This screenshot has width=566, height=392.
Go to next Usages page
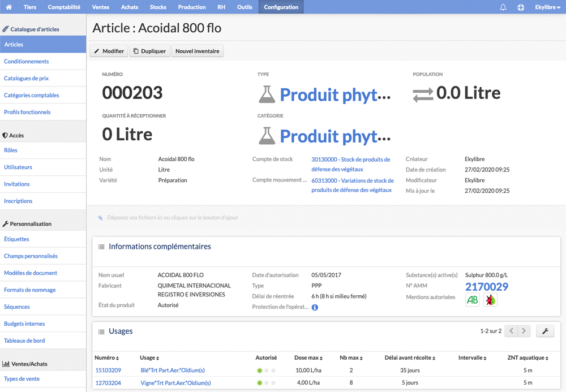(x=524, y=331)
